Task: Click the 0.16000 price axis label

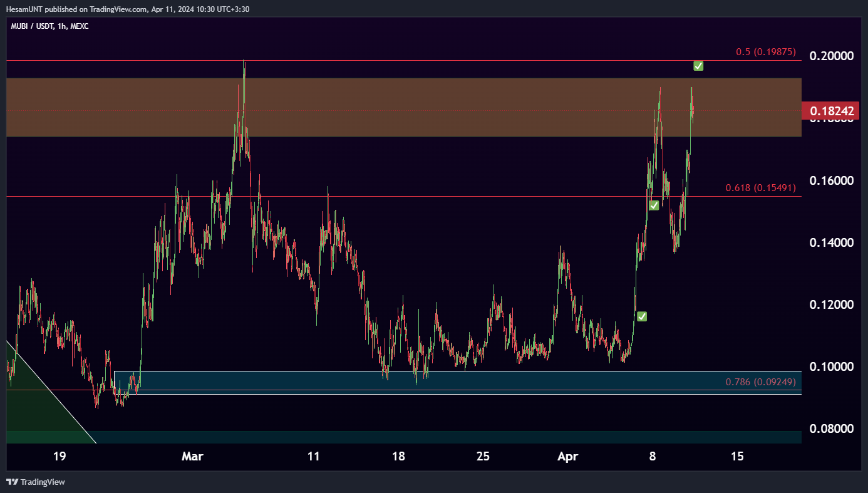Action: pyautogui.click(x=832, y=180)
